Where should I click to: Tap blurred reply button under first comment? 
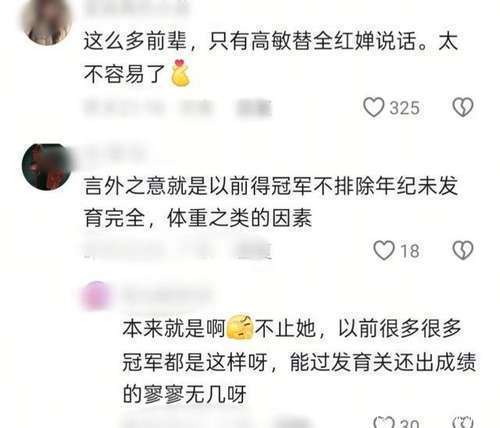[254, 108]
